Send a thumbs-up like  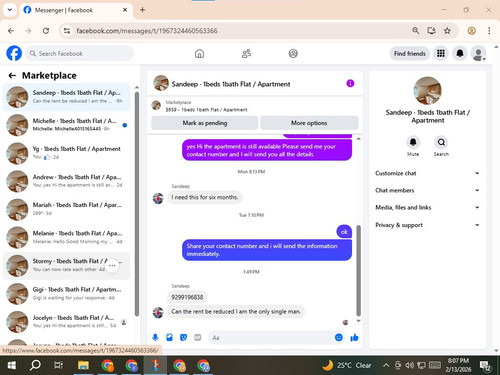354,338
